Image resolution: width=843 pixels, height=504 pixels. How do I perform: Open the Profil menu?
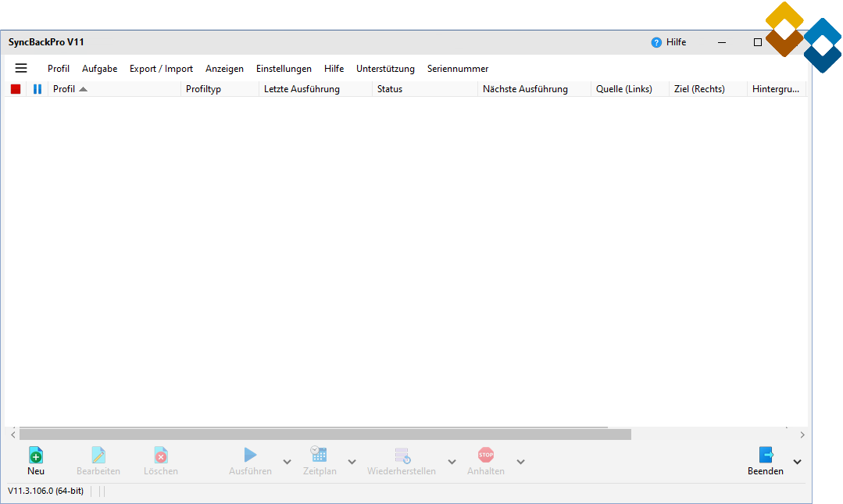click(x=59, y=69)
